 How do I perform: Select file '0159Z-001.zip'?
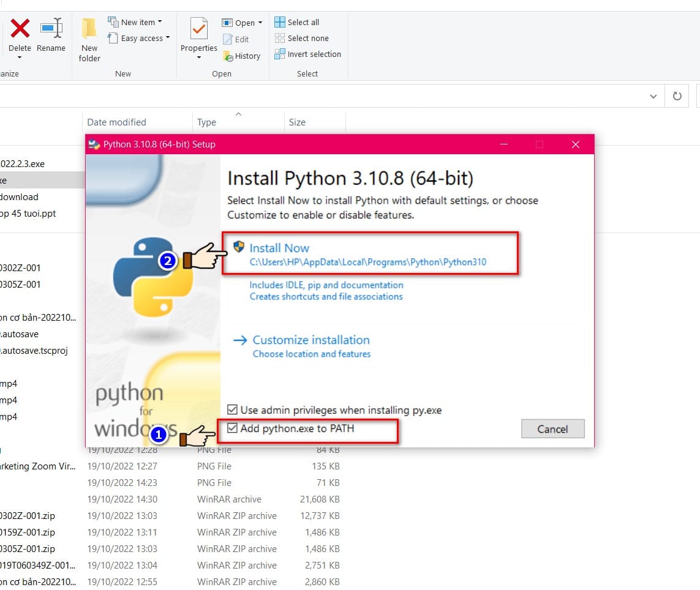[27, 532]
